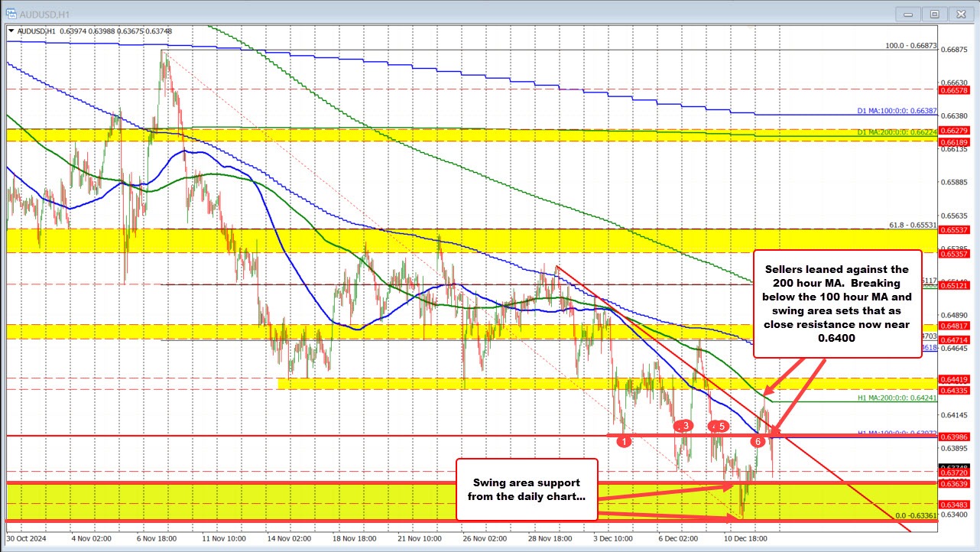The image size is (980, 552).
Task: Click red circle marker 5 on the chart
Action: (719, 427)
